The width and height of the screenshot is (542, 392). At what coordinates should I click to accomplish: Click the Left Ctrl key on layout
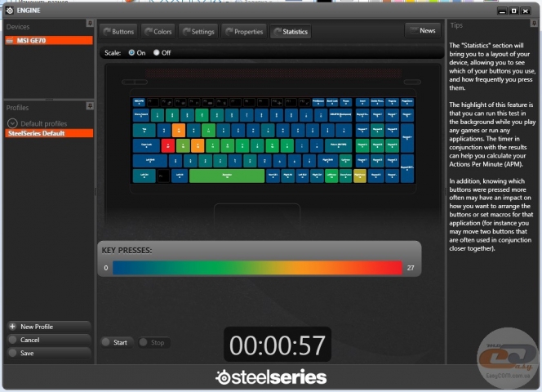pos(144,176)
